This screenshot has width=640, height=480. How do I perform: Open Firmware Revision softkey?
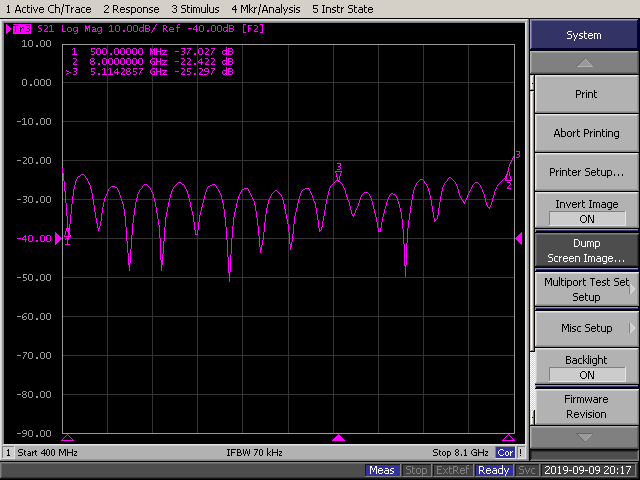[x=586, y=406]
